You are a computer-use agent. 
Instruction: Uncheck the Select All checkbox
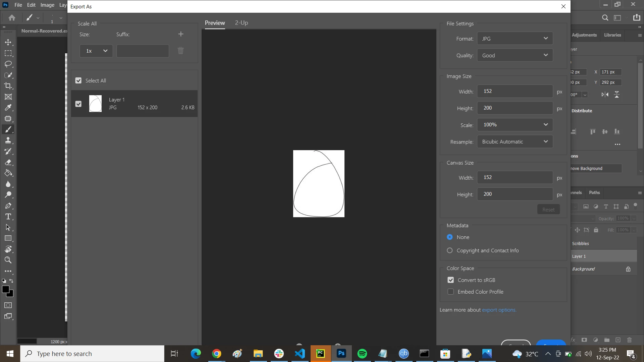click(78, 80)
